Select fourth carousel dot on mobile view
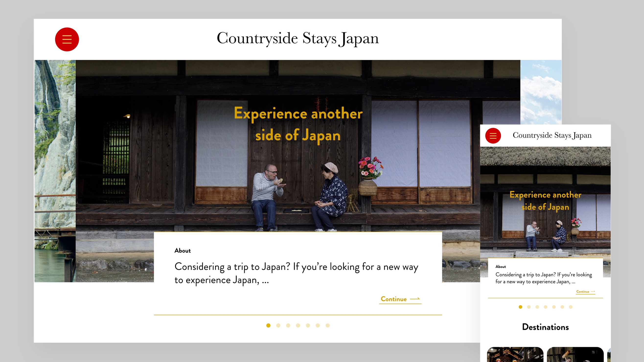The width and height of the screenshot is (644, 362). click(545, 307)
